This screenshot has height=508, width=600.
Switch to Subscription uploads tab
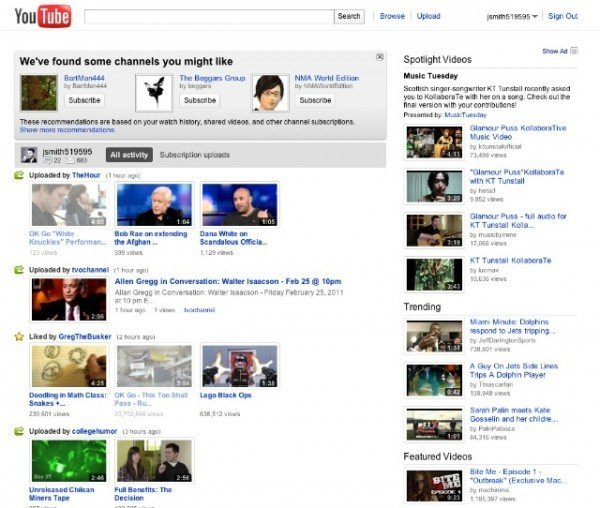[194, 155]
